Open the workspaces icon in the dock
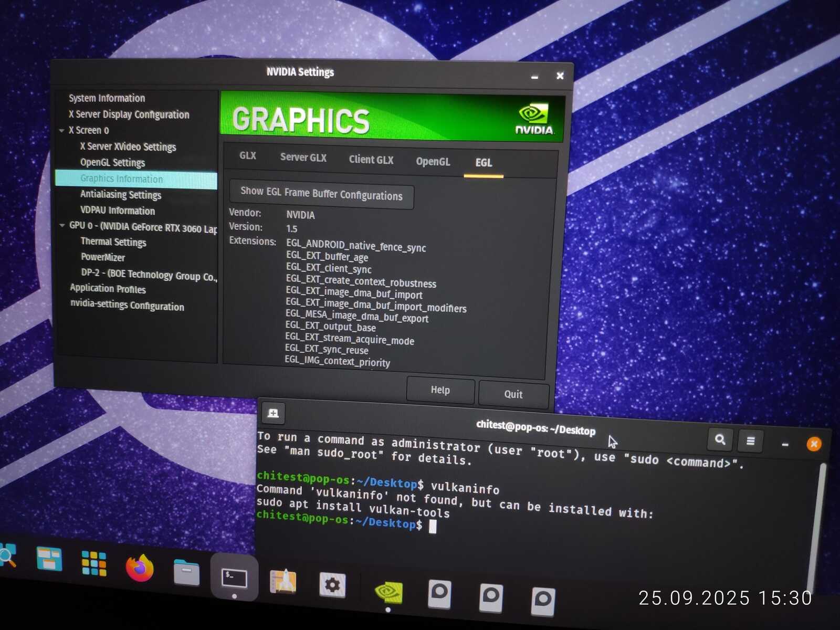This screenshot has height=630, width=840. coord(49,559)
